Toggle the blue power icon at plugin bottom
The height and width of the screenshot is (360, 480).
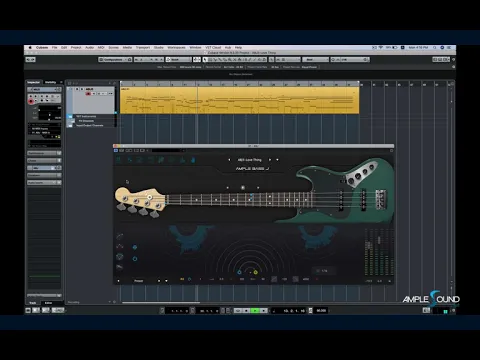(189, 279)
